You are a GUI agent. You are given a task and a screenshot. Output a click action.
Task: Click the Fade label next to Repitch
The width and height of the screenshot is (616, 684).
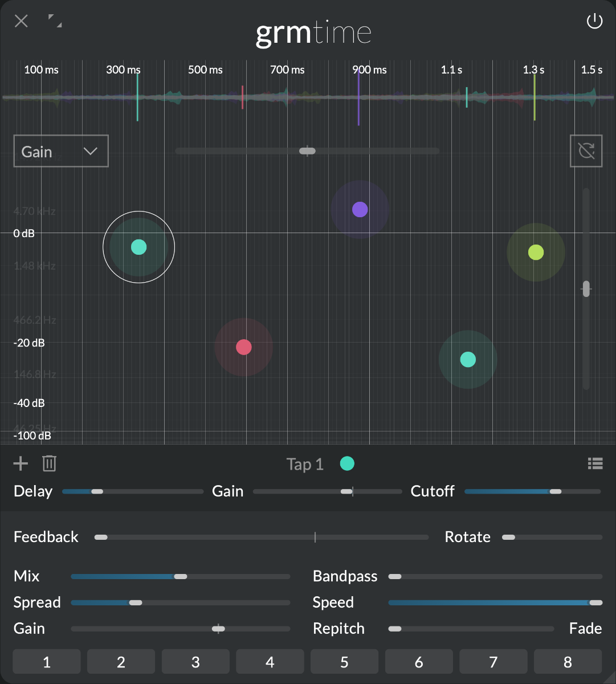(585, 628)
